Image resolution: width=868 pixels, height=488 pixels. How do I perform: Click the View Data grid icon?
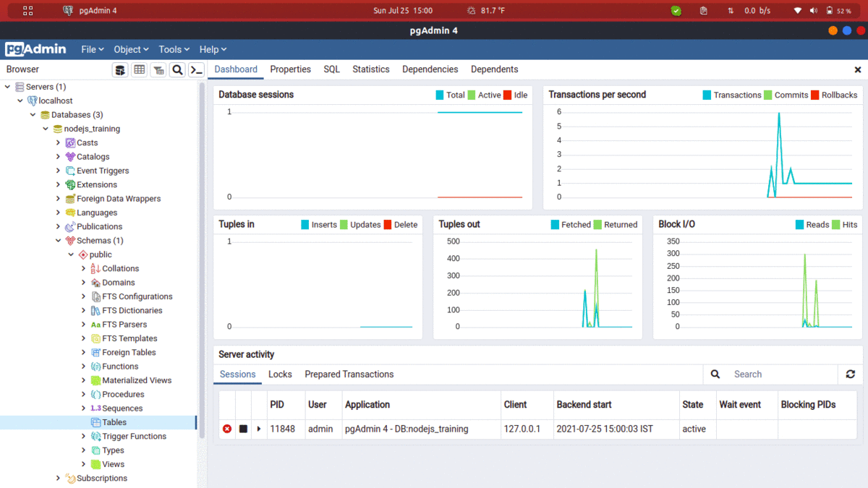139,69
